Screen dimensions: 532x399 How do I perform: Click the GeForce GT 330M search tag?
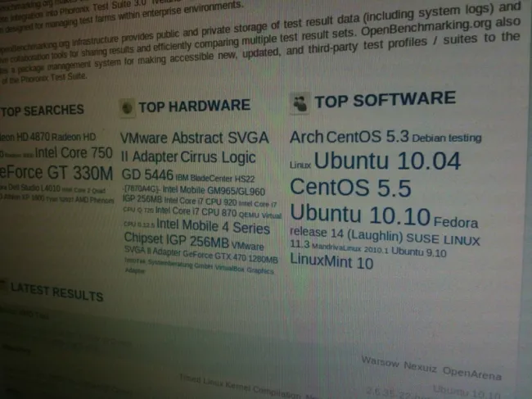click(56, 172)
